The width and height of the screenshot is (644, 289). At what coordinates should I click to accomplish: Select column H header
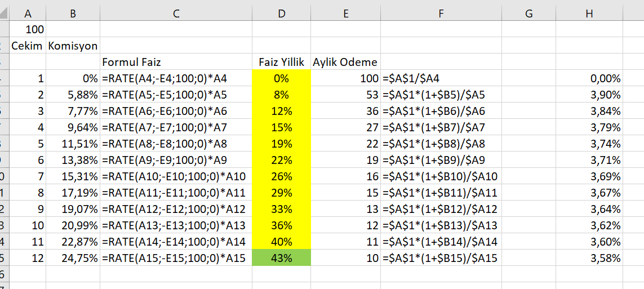pyautogui.click(x=589, y=14)
